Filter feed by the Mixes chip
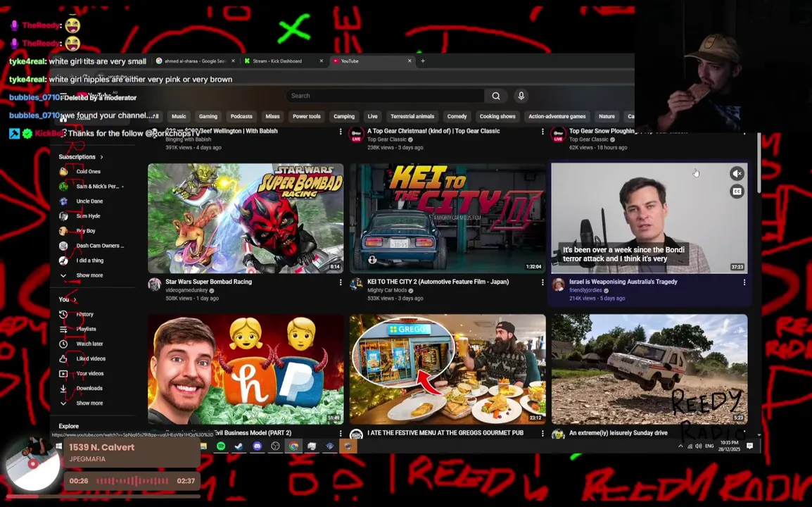 272,117
